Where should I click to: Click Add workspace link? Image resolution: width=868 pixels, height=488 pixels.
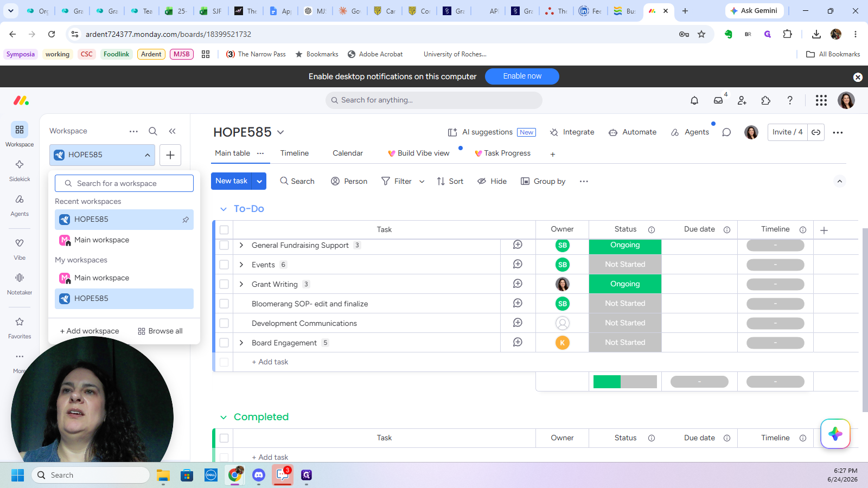coord(90,331)
